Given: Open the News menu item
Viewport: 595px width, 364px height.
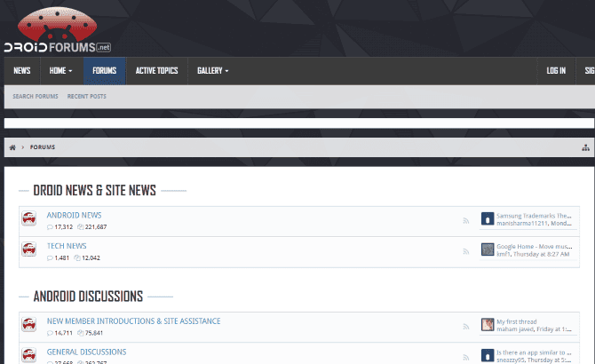Looking at the screenshot, I should pyautogui.click(x=22, y=70).
